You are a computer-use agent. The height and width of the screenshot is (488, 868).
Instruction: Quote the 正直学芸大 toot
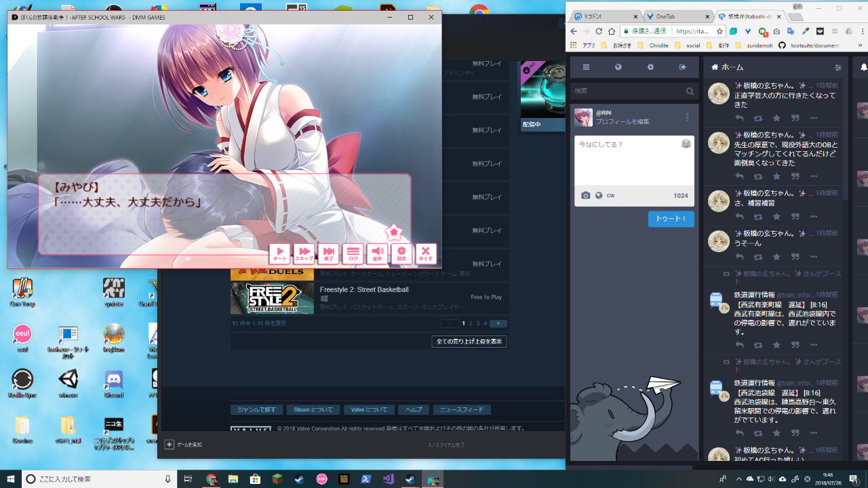tap(795, 119)
